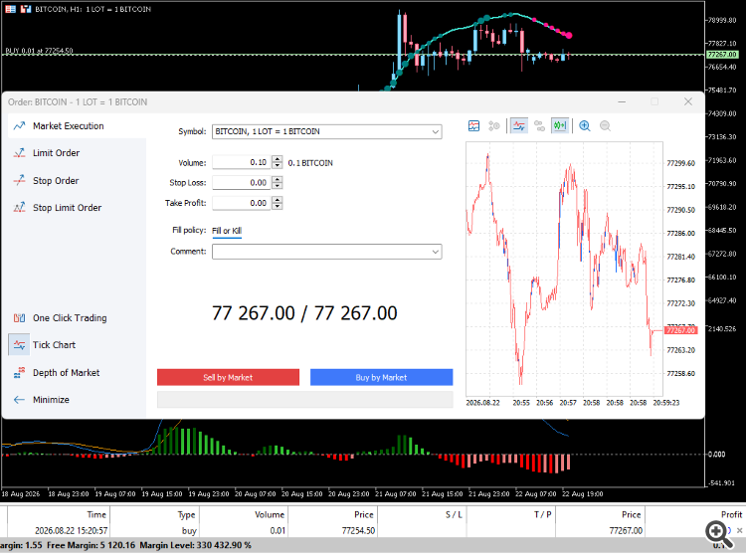This screenshot has height=560, width=746.
Task: Click the chart-type icon beside the BITCOIN title
Action: coord(26,9)
